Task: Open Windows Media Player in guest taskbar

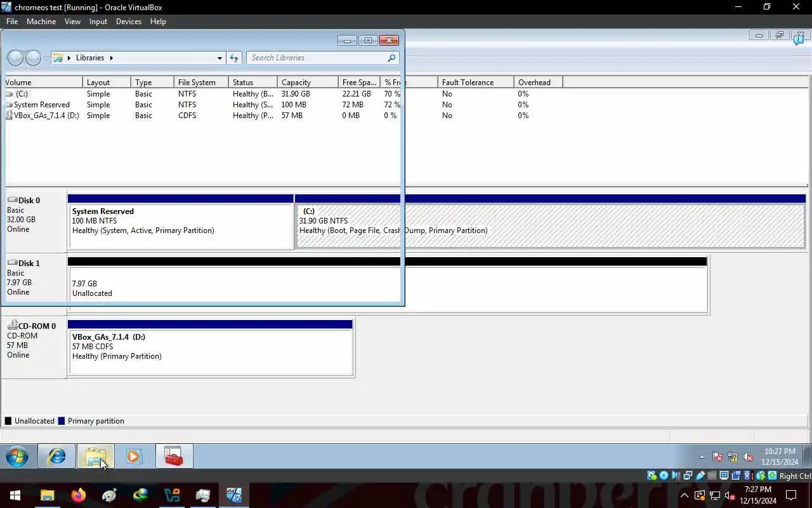Action: [134, 456]
